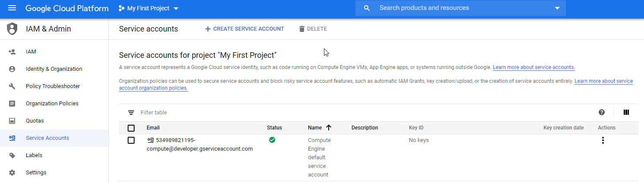644x183 pixels.
Task: Open the three-dot actions menu for compute account
Action: tap(603, 140)
